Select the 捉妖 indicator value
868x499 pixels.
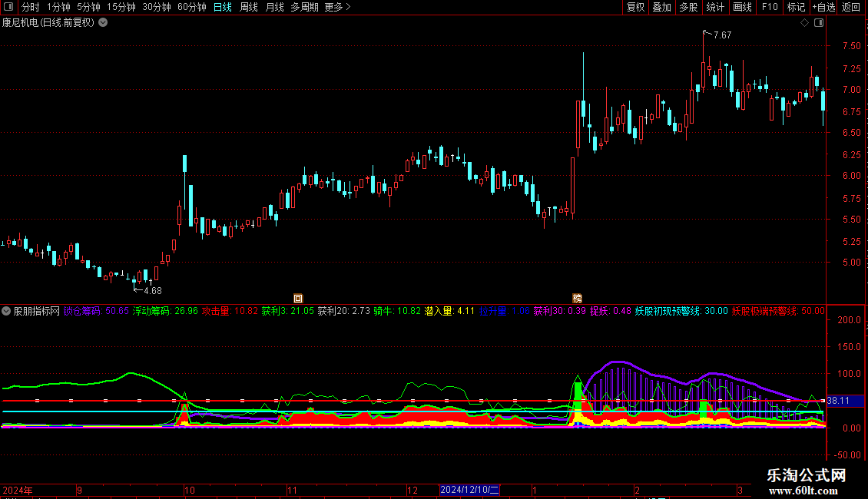coord(611,312)
